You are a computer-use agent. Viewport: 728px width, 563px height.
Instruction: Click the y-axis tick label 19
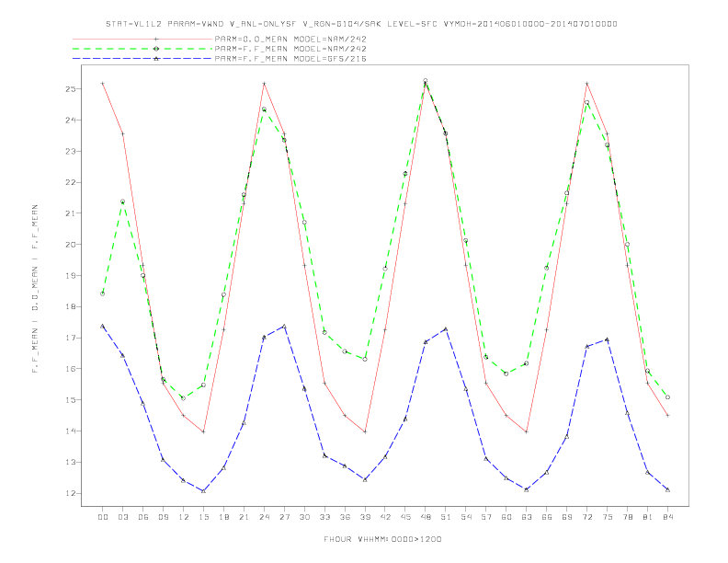point(71,275)
